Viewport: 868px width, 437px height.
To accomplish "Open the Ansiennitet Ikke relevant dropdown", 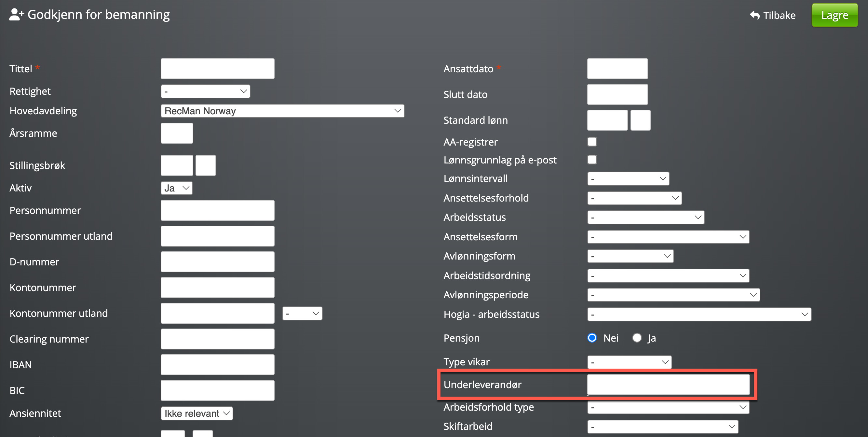I will click(x=197, y=414).
